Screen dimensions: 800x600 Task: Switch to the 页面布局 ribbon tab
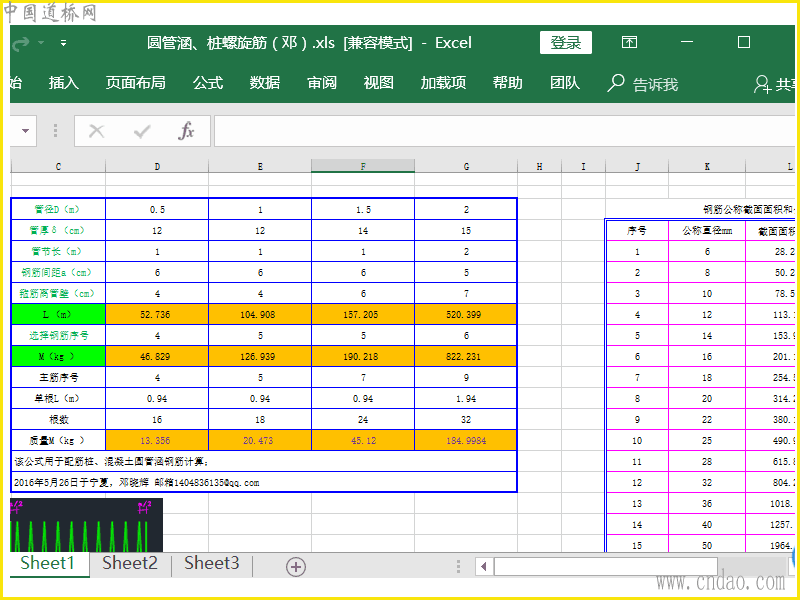[136, 83]
